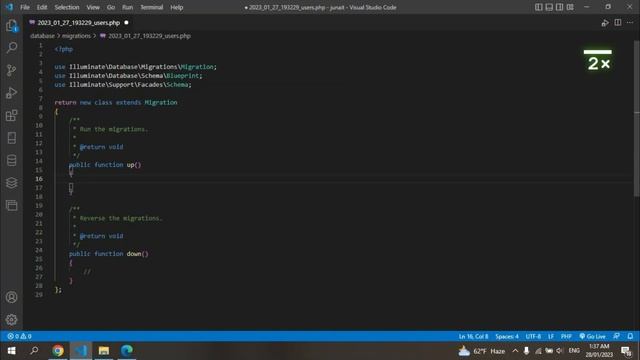This screenshot has width=640, height=360.
Task: Split the editor right
Action: coord(618,22)
